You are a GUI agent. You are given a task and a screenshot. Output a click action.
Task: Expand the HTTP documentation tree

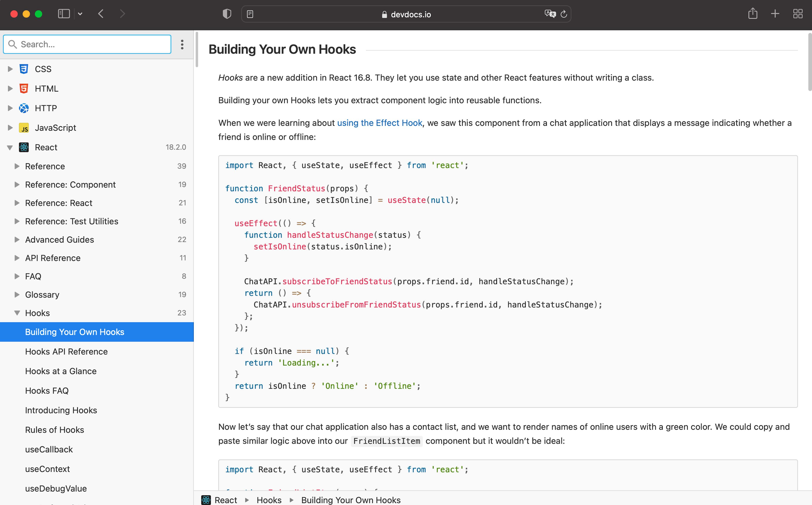click(10, 108)
